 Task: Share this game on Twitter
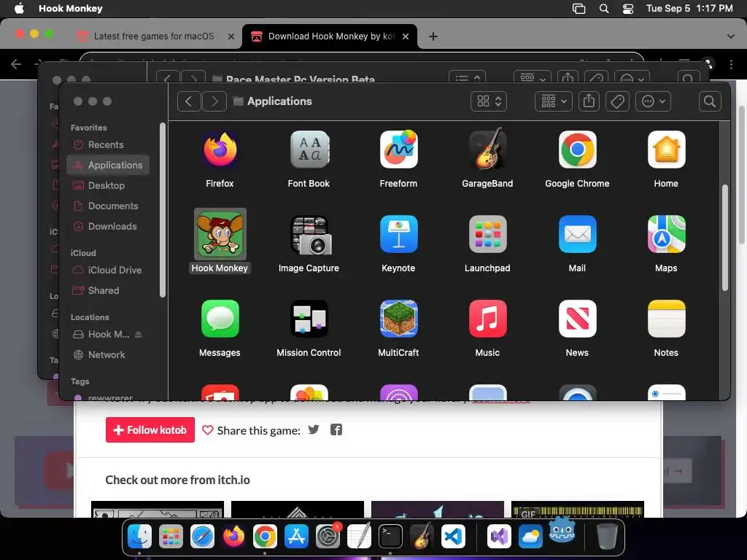(x=314, y=429)
